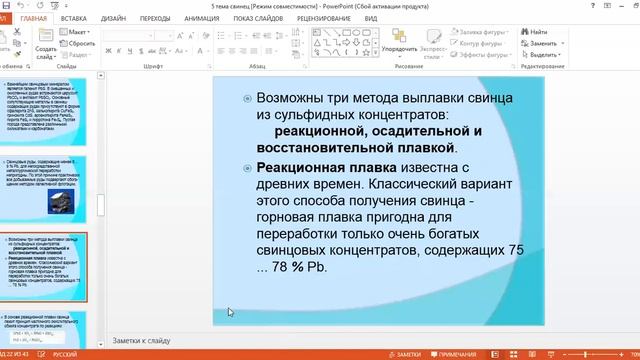Cut selection with the scissors icon
Screen dimensions: 640x360
(x=17, y=32)
